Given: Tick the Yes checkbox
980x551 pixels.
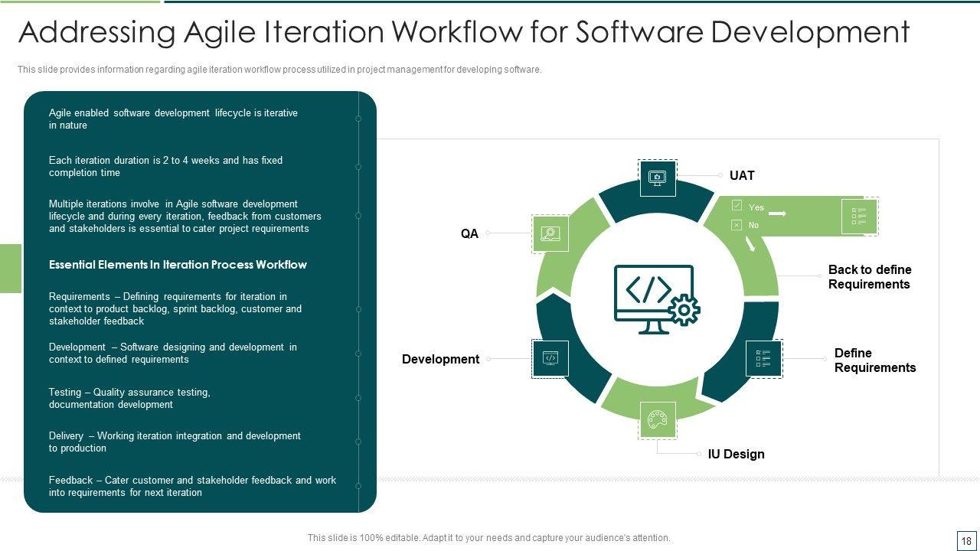Looking at the screenshot, I should point(737,206).
